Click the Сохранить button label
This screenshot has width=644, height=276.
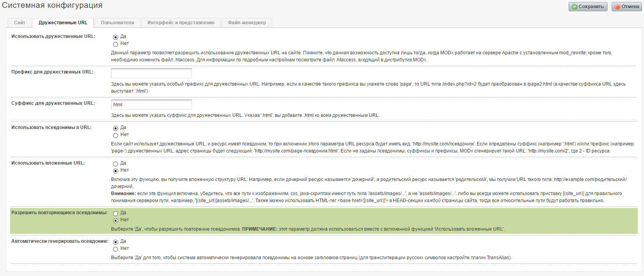[591, 7]
